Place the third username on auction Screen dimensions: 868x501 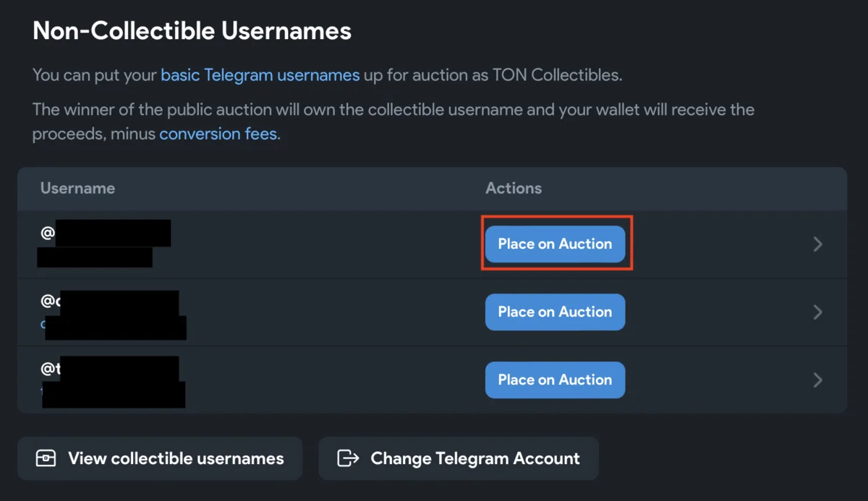tap(555, 380)
